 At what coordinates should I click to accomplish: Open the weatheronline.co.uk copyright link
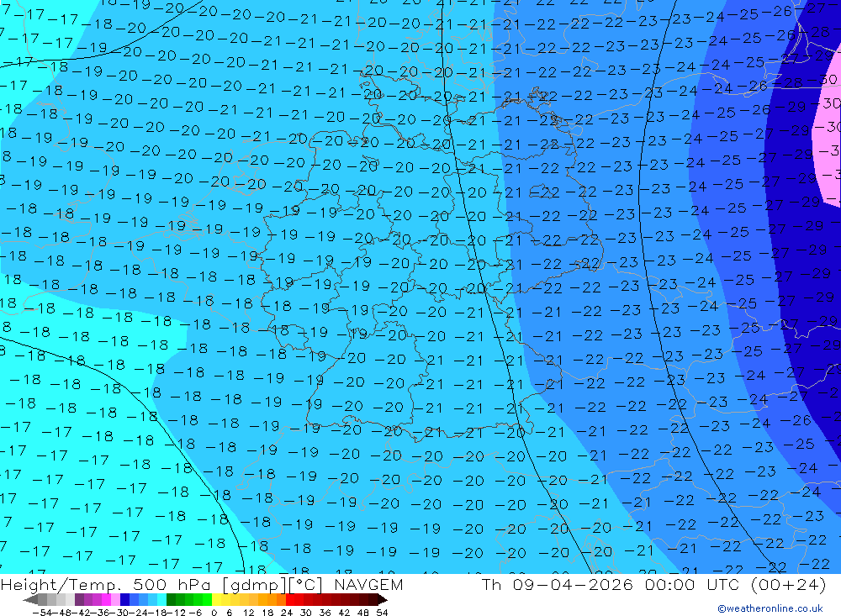(x=770, y=608)
